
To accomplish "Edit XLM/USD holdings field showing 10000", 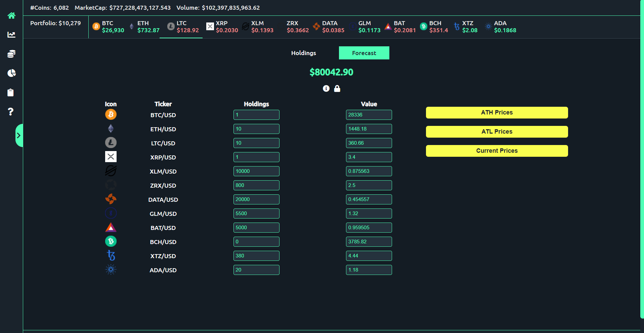I will click(x=256, y=171).
